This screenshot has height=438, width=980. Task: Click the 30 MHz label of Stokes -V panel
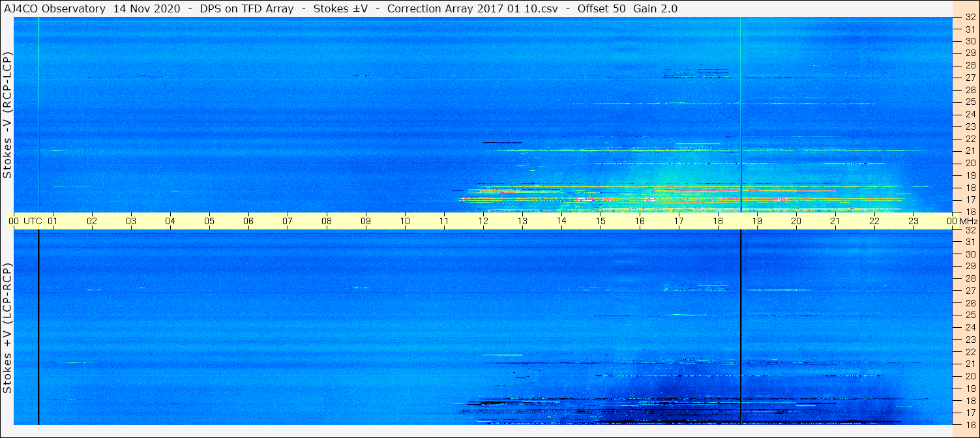pos(970,41)
